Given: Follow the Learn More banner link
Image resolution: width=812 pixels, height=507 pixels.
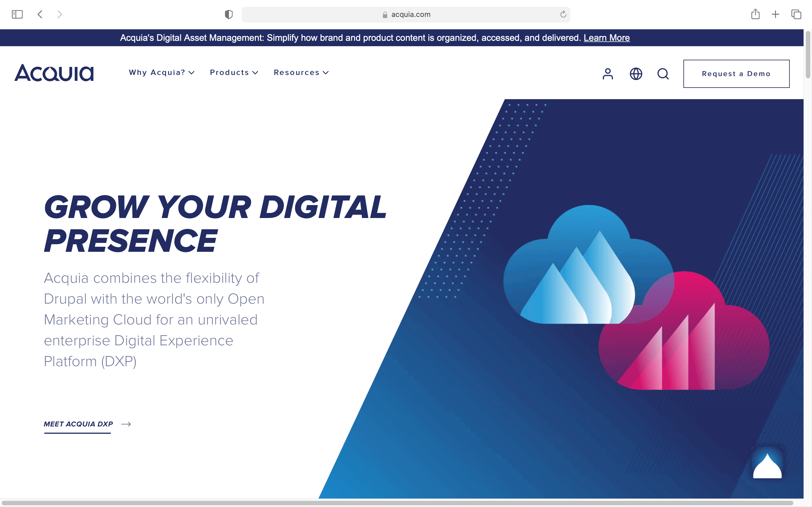Looking at the screenshot, I should (x=606, y=38).
